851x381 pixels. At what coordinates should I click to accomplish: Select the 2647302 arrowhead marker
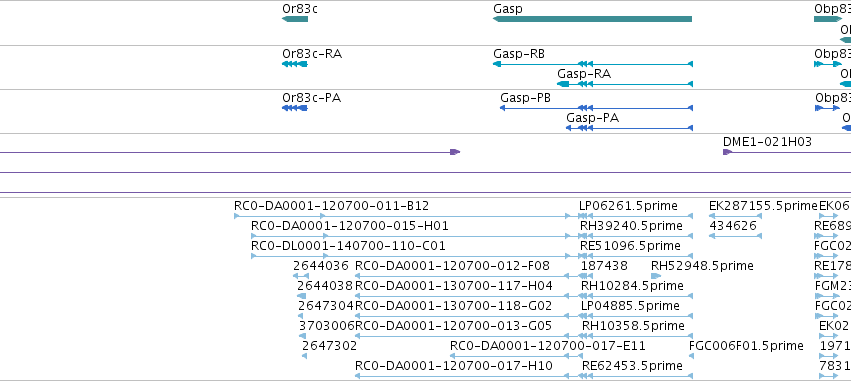pyautogui.click(x=304, y=356)
